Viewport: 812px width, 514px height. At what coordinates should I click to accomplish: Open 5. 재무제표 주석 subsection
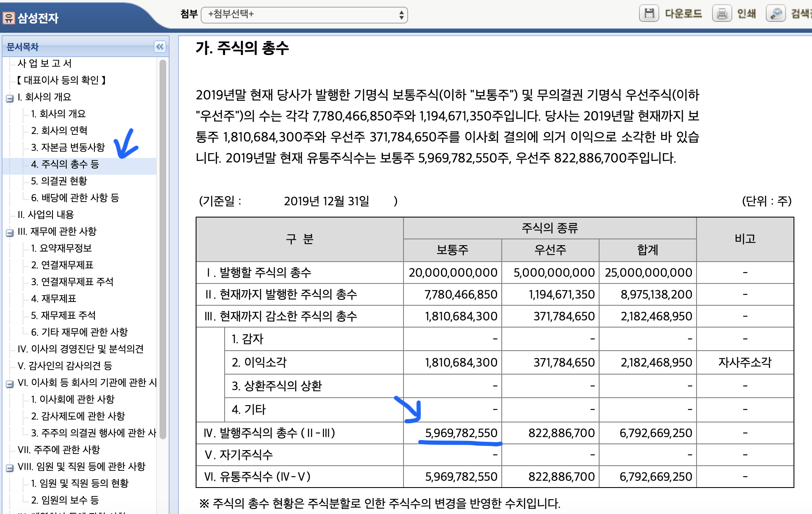63,315
